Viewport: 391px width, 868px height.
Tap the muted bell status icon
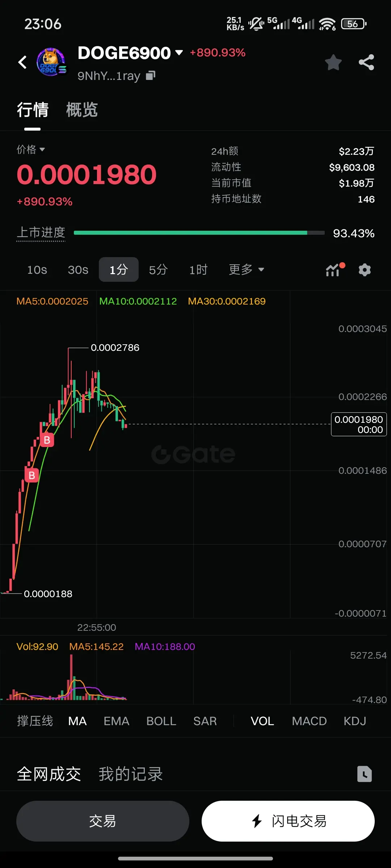[x=256, y=24]
